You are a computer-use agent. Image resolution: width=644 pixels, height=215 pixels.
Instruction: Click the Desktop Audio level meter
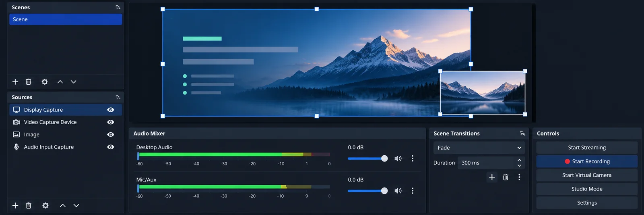pos(234,154)
